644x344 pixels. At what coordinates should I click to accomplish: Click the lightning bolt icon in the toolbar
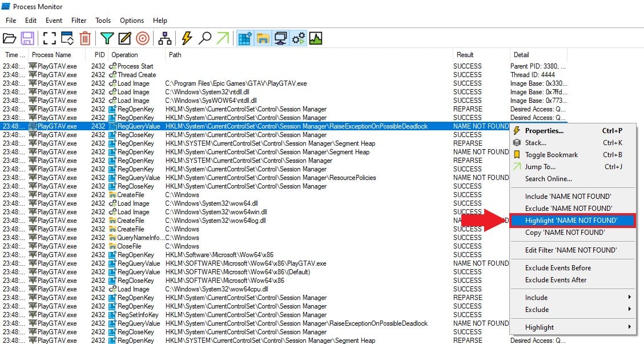(x=187, y=39)
